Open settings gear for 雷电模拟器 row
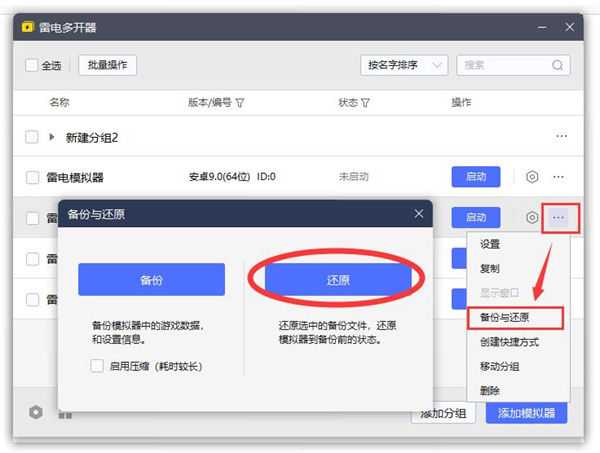 pyautogui.click(x=532, y=177)
